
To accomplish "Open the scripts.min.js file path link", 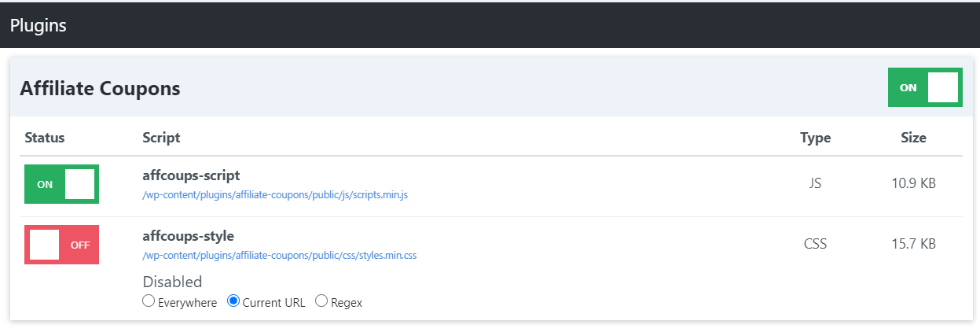I will click(275, 194).
